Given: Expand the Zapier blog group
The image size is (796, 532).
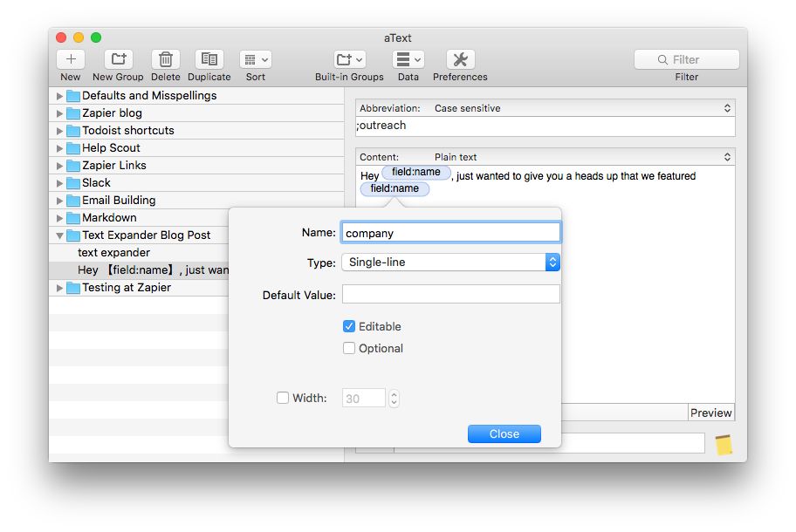Looking at the screenshot, I should point(59,113).
